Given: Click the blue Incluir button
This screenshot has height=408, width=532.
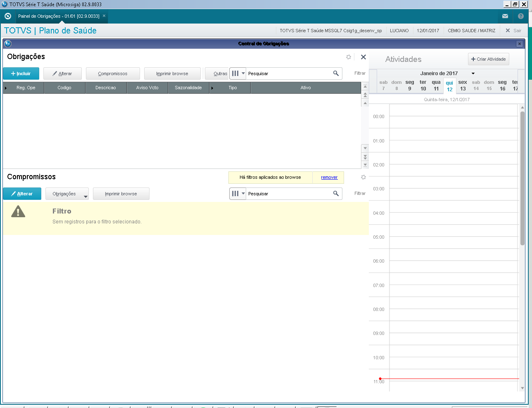Looking at the screenshot, I should [21, 74].
